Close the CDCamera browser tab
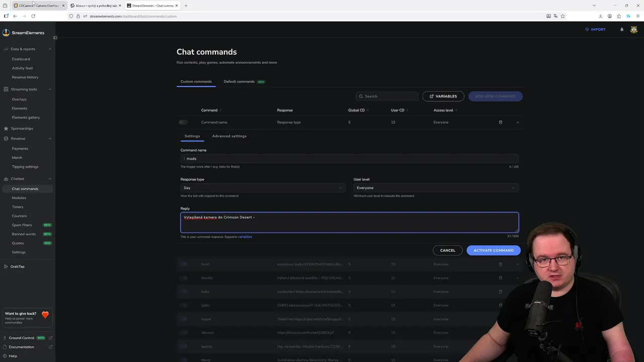This screenshot has width=644, height=362. pos(63,6)
